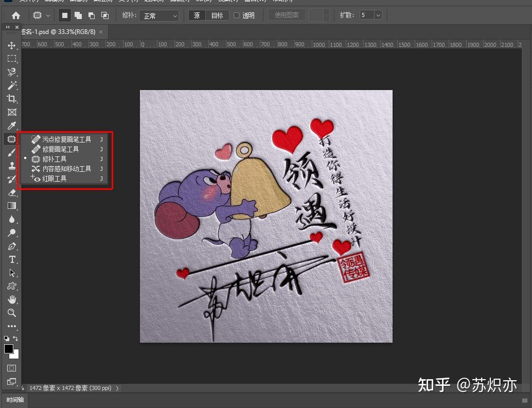532x408 pixels.
Task: Expand the status bar info arrow
Action: tap(117, 388)
